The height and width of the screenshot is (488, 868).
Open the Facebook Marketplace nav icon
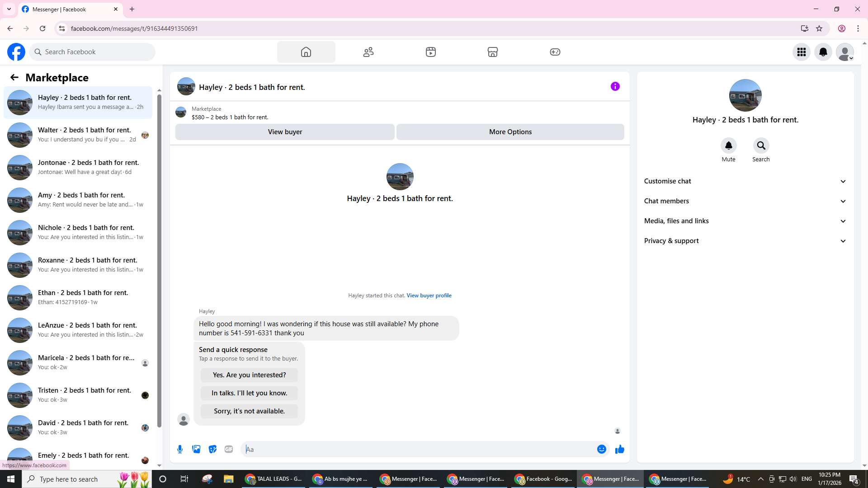[492, 52]
